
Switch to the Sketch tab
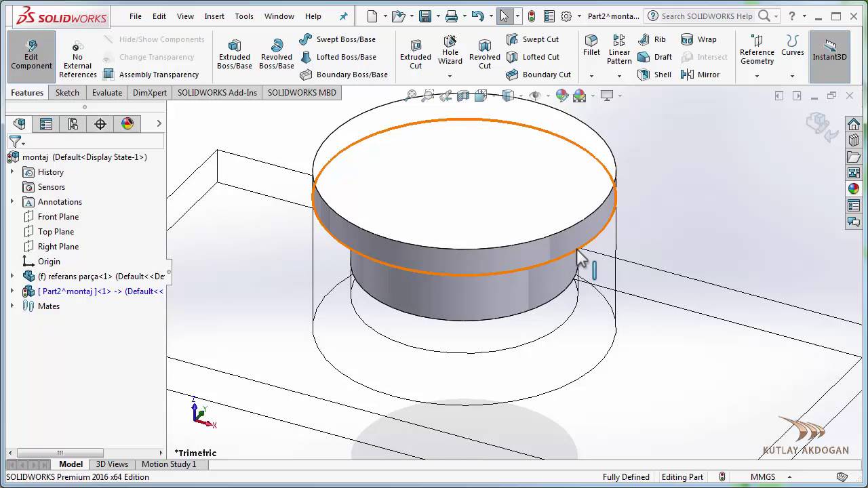[x=67, y=93]
